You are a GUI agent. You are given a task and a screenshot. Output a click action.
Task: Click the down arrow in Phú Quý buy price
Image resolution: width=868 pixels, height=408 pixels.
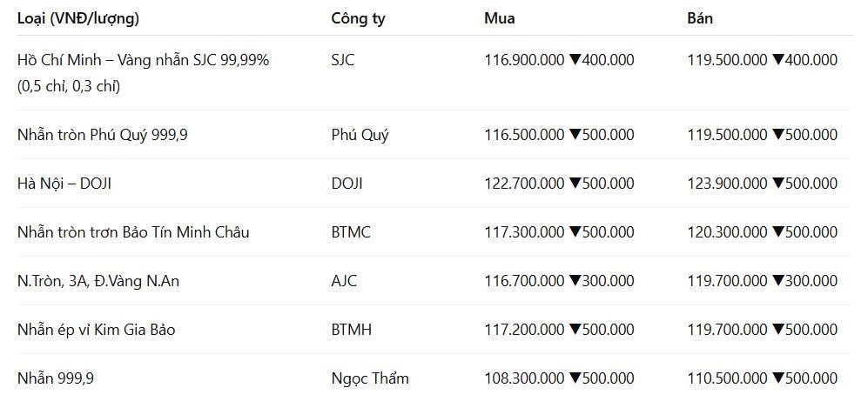tap(574, 135)
